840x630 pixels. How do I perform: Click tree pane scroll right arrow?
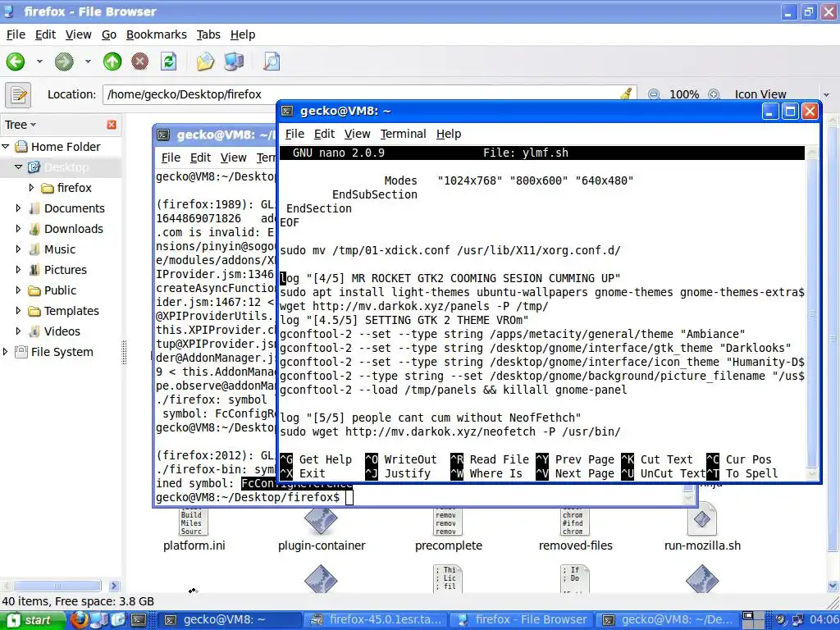tap(113, 586)
